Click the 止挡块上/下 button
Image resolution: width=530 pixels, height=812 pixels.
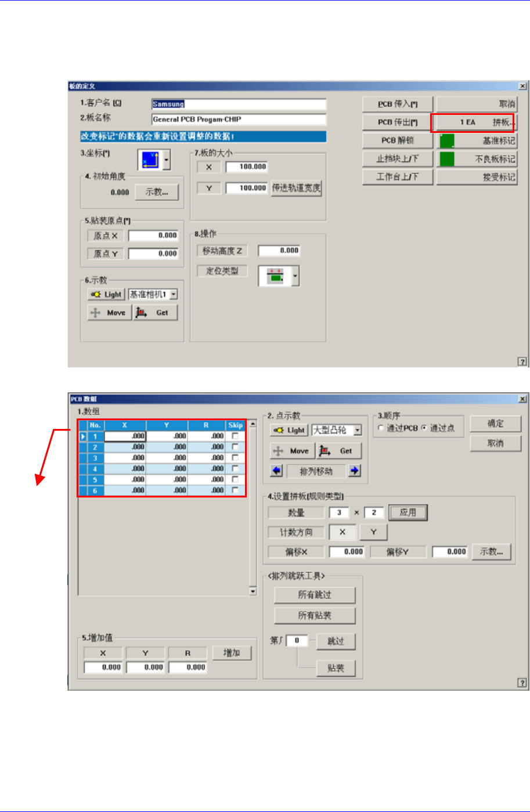[x=398, y=159]
